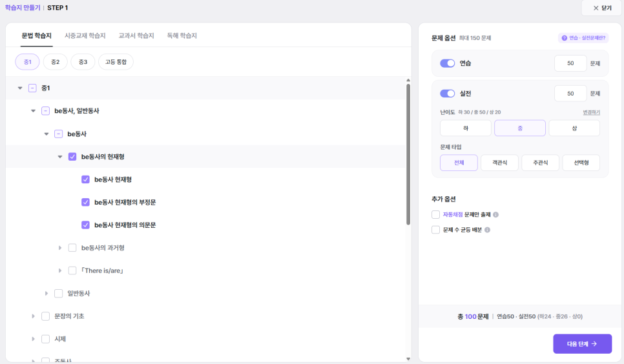The width and height of the screenshot is (624, 364).
Task: Select difficulty 하 button
Action: tap(466, 128)
